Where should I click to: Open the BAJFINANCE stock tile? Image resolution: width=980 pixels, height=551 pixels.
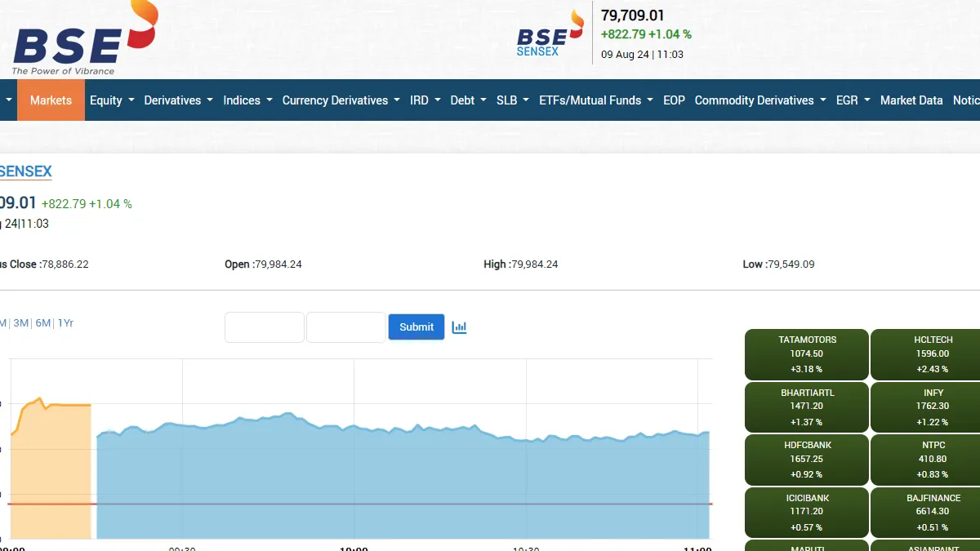(925, 512)
